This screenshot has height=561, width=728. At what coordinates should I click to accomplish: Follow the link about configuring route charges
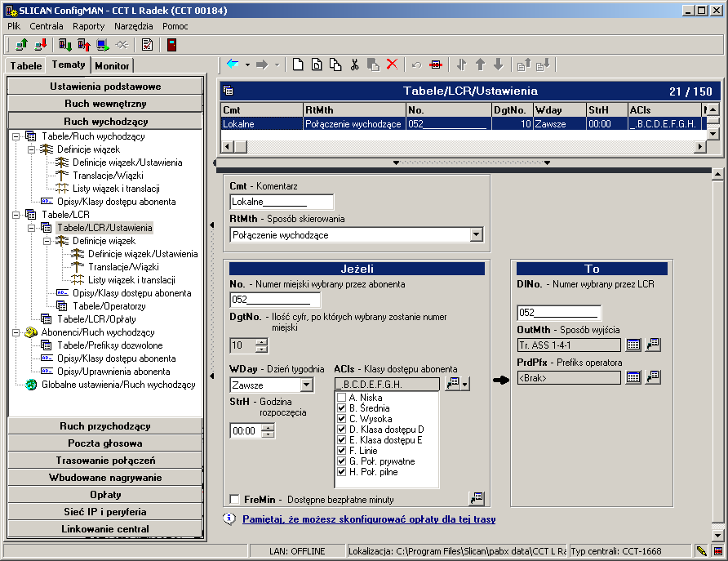pos(369,519)
